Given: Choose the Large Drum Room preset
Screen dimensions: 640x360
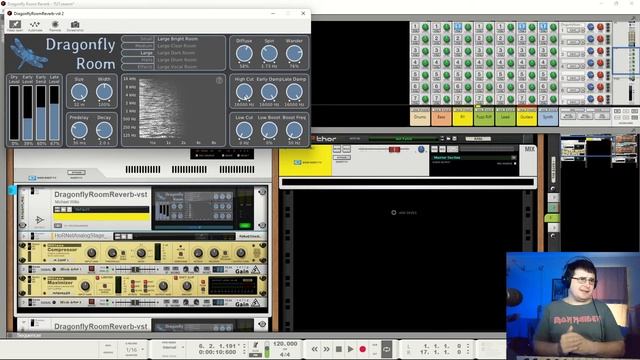Looking at the screenshot, I should coord(177,60).
